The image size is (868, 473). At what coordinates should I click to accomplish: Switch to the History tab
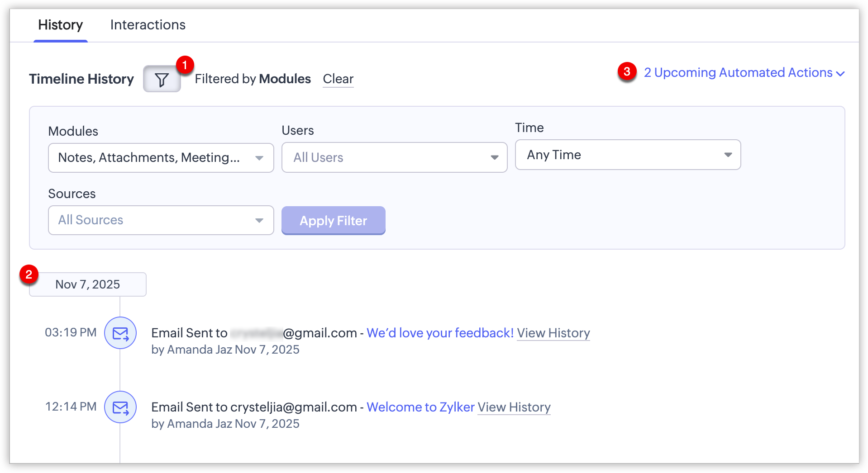61,25
